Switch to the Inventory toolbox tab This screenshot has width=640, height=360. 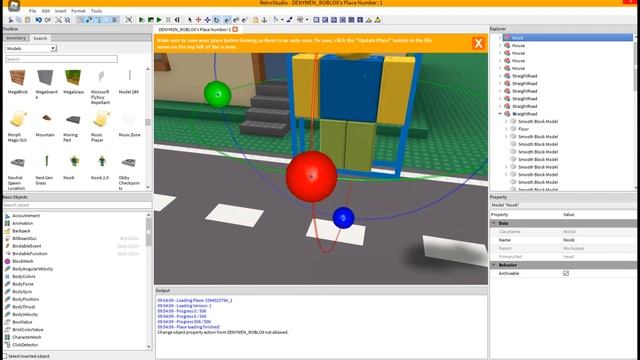point(16,38)
